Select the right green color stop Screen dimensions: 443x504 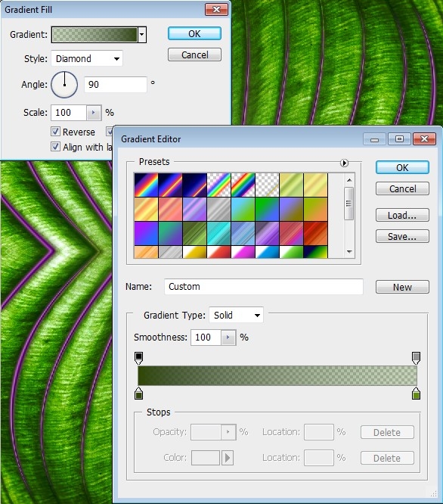416,393
